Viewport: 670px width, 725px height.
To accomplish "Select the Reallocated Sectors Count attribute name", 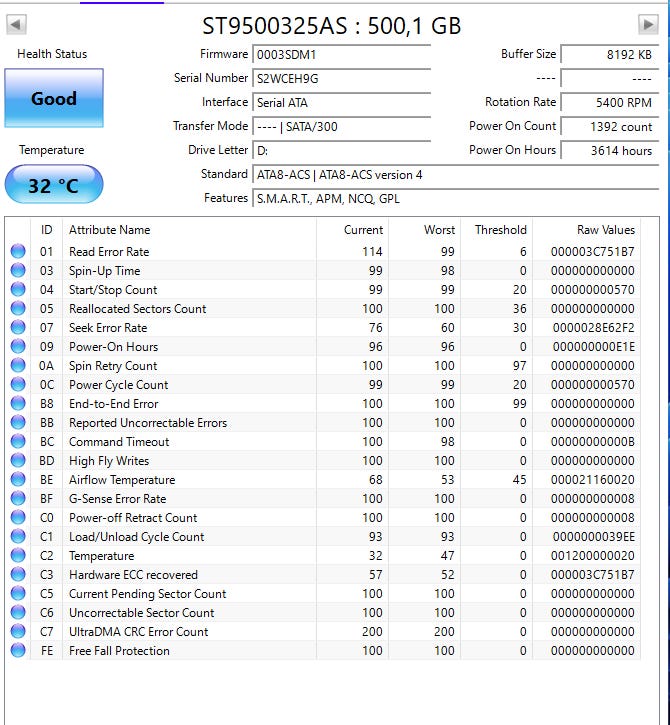I will coord(137,308).
